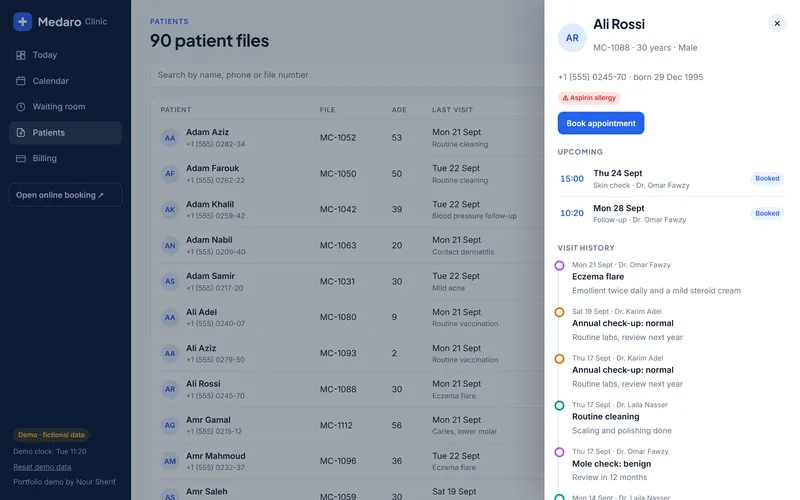
Task: Open the 15:00 Thu 24 Sept Skin check appointment
Action: (671, 179)
